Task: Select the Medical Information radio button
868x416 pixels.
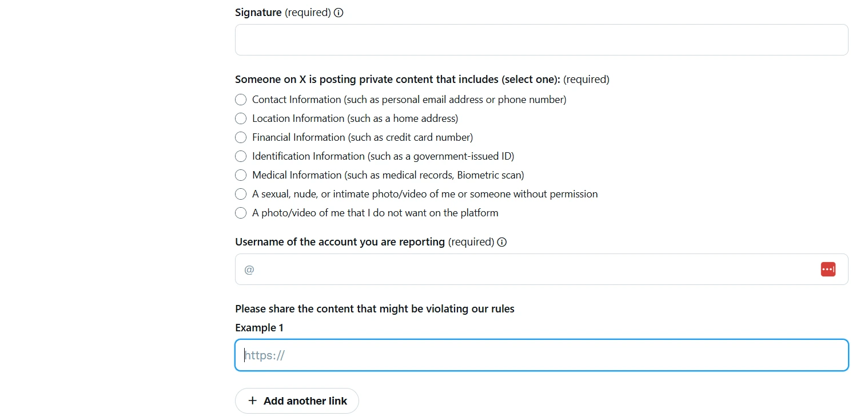Action: (x=241, y=175)
